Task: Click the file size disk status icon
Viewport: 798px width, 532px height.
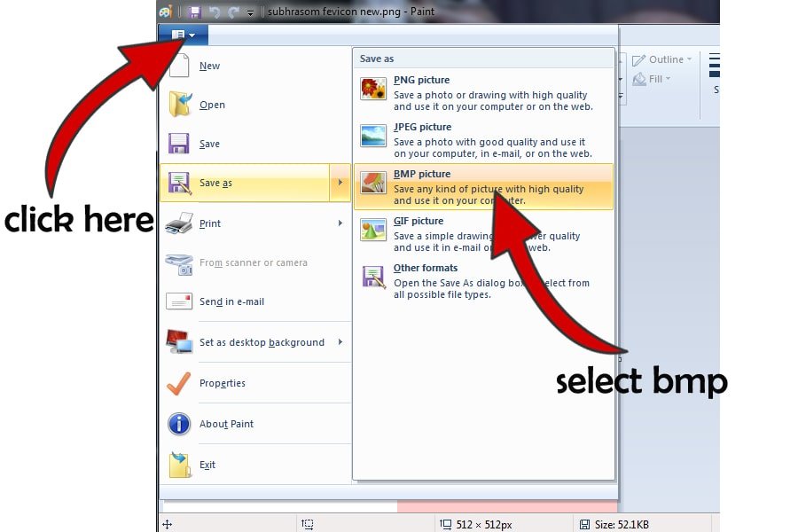Action: (x=585, y=524)
